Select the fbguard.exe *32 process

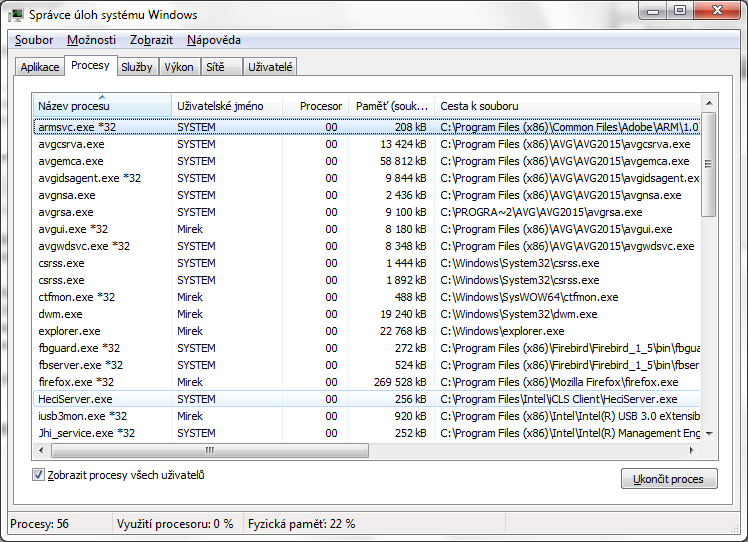pyautogui.click(x=367, y=348)
